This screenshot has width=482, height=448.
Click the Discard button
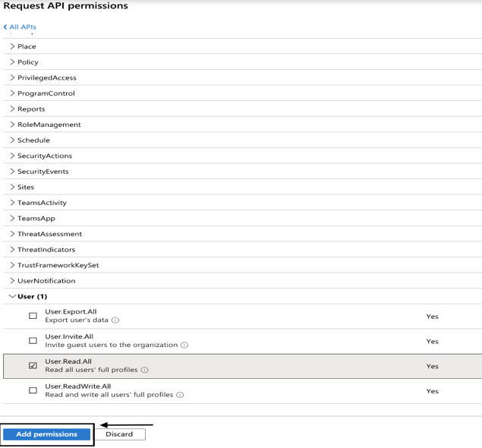point(119,434)
